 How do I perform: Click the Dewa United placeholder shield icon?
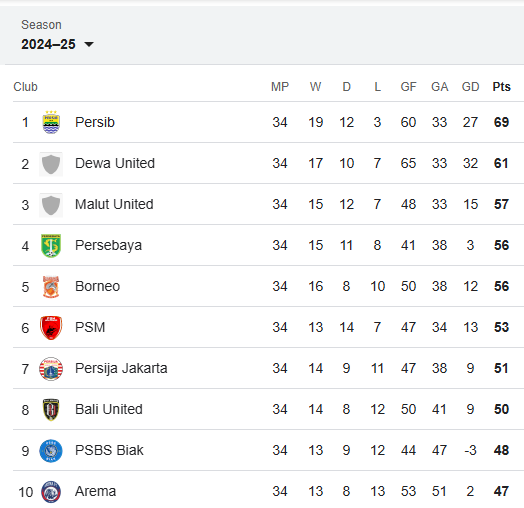click(51, 164)
